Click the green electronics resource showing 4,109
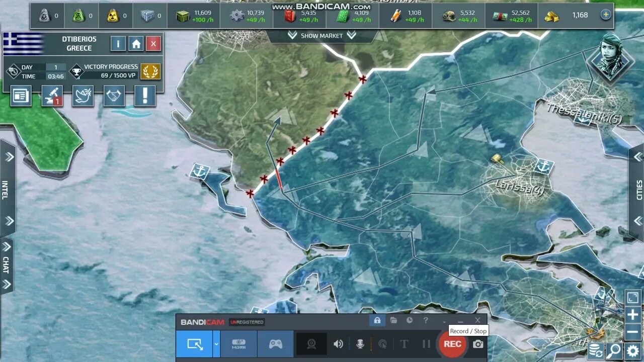The image size is (644, 362). [x=353, y=16]
